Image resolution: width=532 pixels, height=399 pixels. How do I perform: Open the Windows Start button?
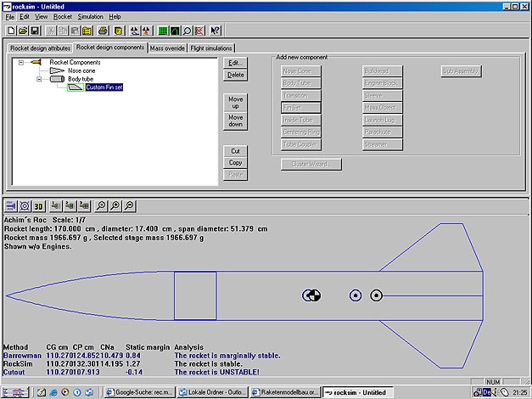pyautogui.click(x=15, y=392)
